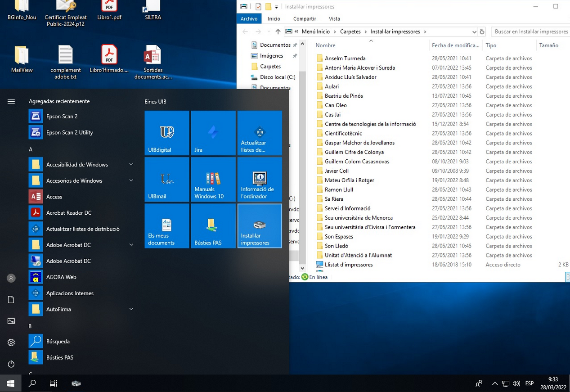Launch the Jira tile
This screenshot has height=392, width=570.
click(213, 133)
